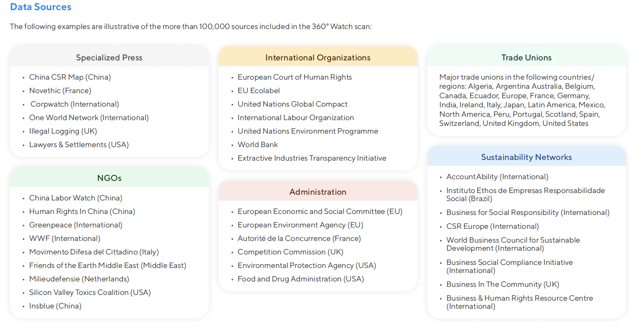Image resolution: width=644 pixels, height=328 pixels.
Task: Select China Labor Watch (China)
Action: [76, 198]
